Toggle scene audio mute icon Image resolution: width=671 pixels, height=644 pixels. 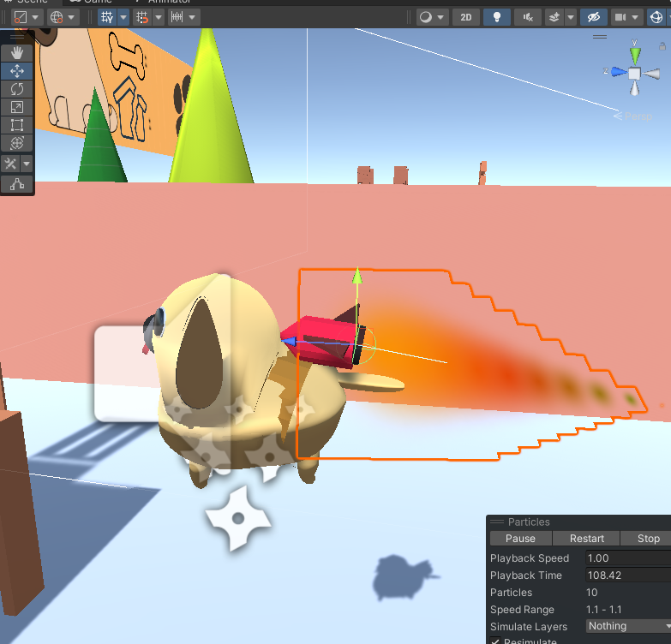pyautogui.click(x=528, y=17)
